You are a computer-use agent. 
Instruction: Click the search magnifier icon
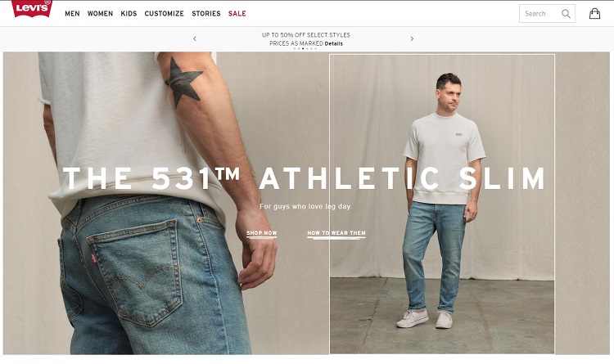[566, 14]
